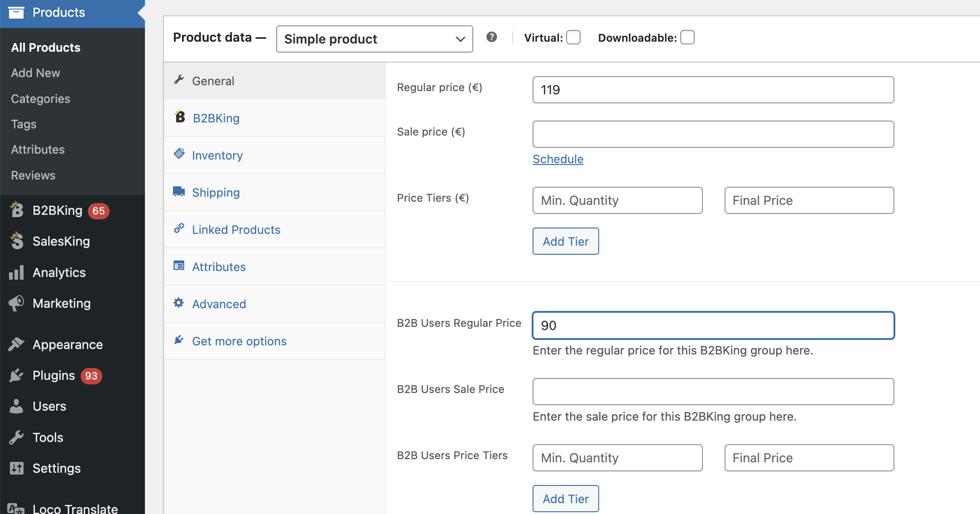Go to the Advanced tab
The width and height of the screenshot is (980, 514).
[x=274, y=304]
